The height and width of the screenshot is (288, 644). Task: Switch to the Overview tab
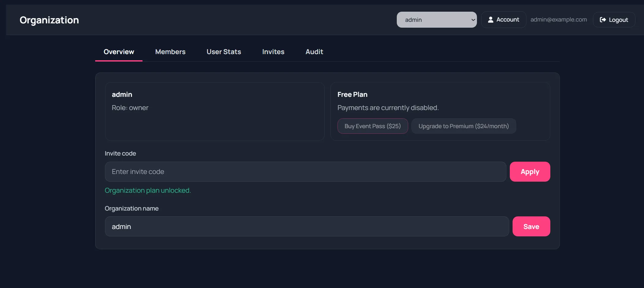tap(119, 52)
